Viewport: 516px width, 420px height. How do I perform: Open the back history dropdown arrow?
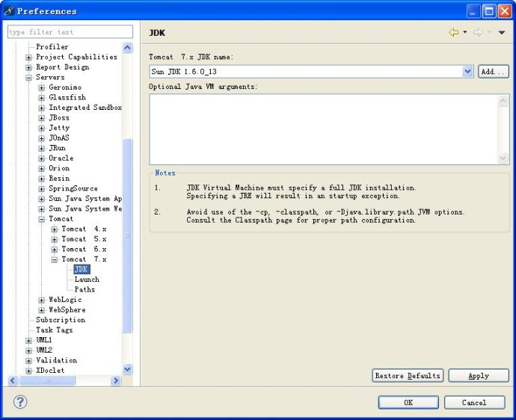point(464,32)
